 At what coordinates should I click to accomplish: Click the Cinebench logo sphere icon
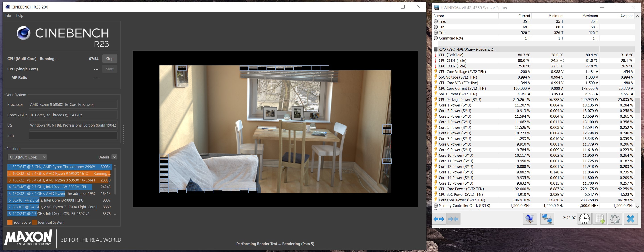pos(23,33)
